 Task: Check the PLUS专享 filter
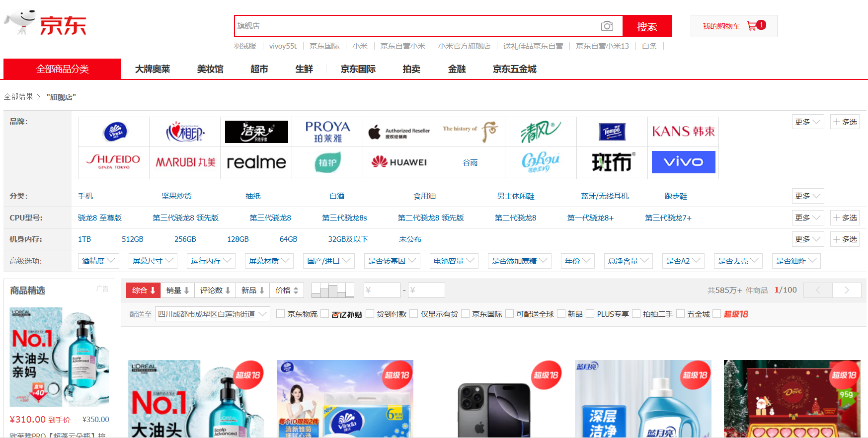pyautogui.click(x=590, y=314)
